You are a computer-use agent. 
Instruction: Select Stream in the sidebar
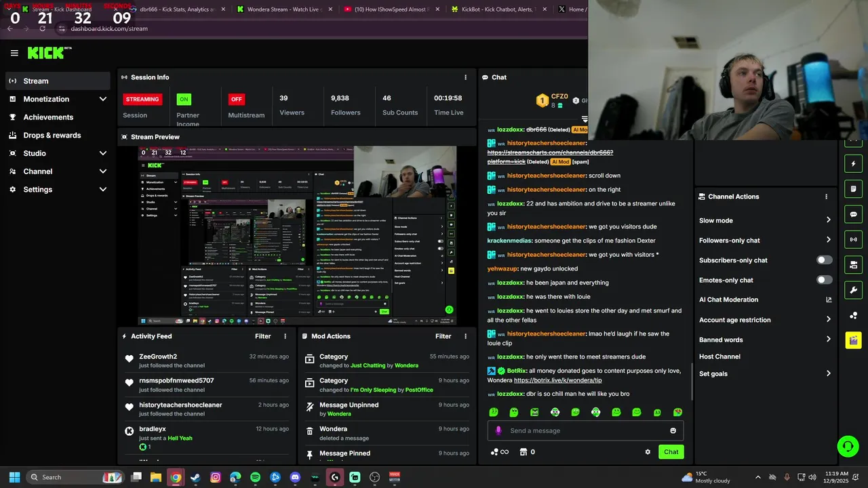coord(58,81)
